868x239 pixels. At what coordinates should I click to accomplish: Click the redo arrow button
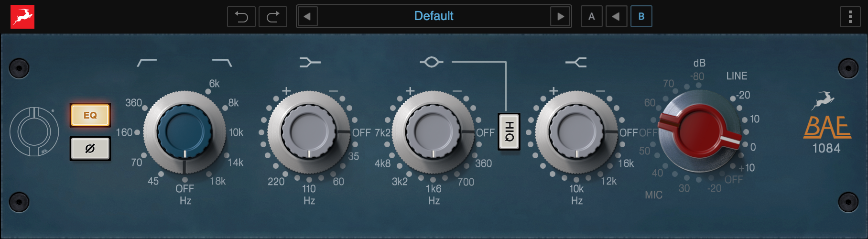click(273, 17)
